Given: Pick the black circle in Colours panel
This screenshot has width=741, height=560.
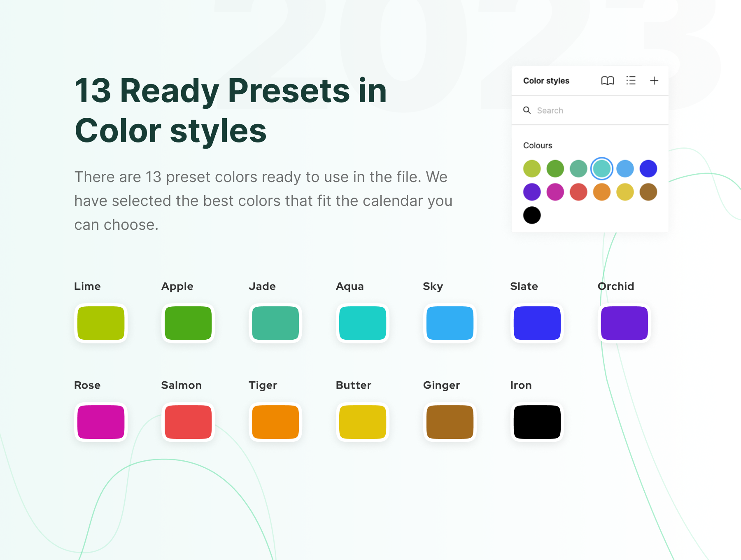Looking at the screenshot, I should coord(532,215).
